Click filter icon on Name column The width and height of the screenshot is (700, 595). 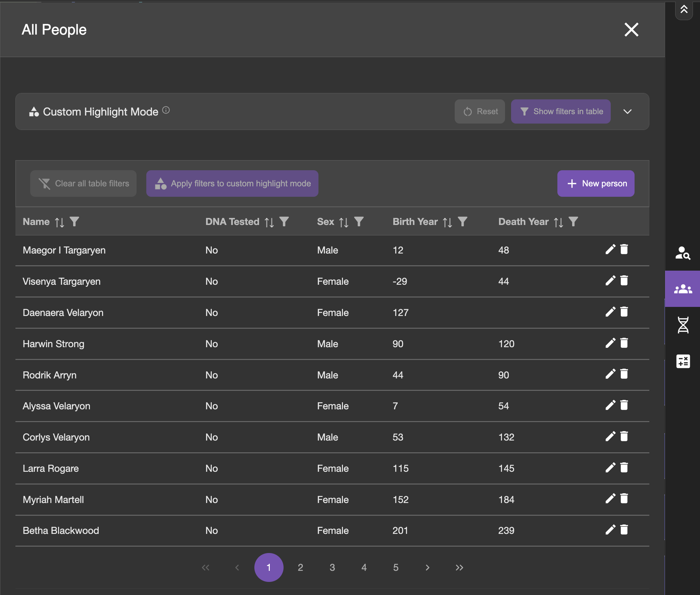74,222
